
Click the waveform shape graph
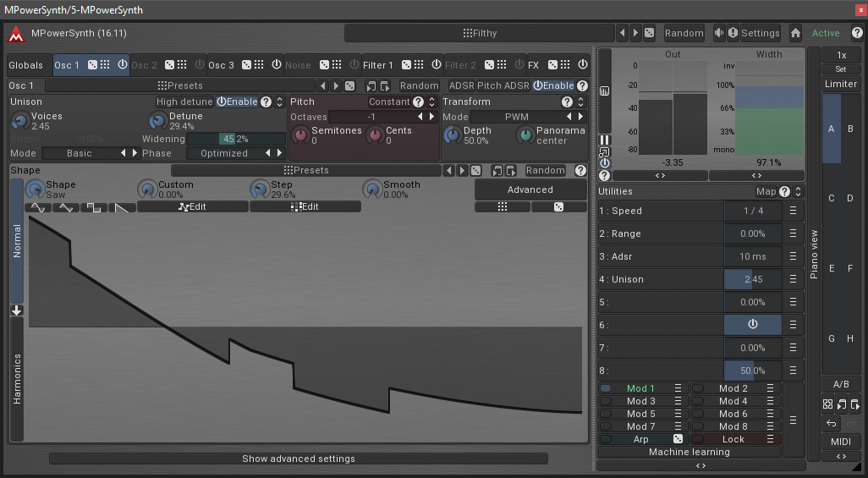[305, 328]
